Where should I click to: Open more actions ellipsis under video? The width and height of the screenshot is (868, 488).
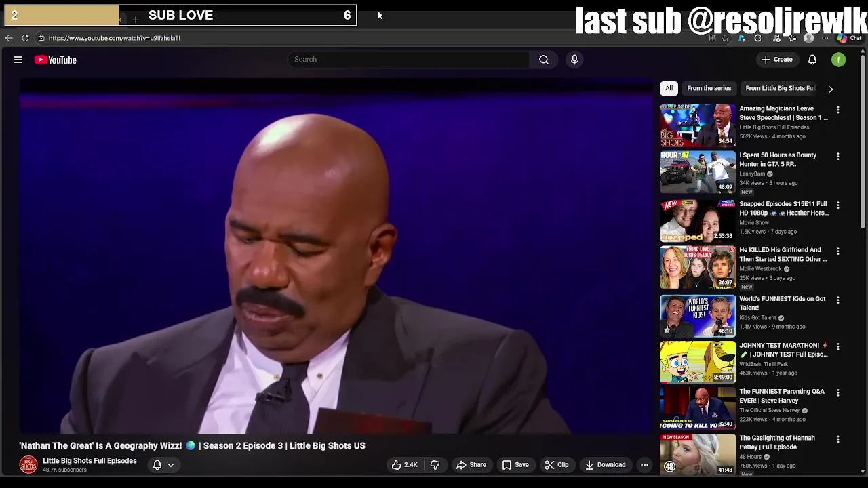pos(644,464)
